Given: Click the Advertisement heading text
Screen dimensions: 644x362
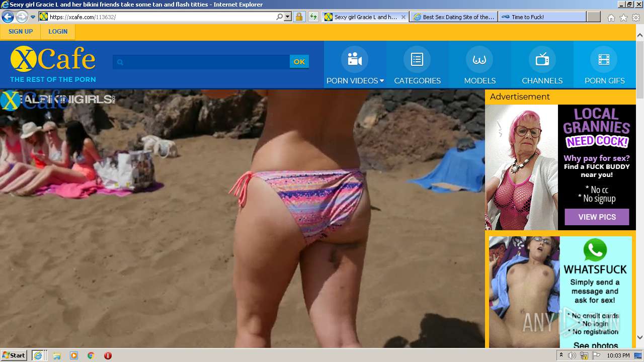Looking at the screenshot, I should [x=520, y=97].
